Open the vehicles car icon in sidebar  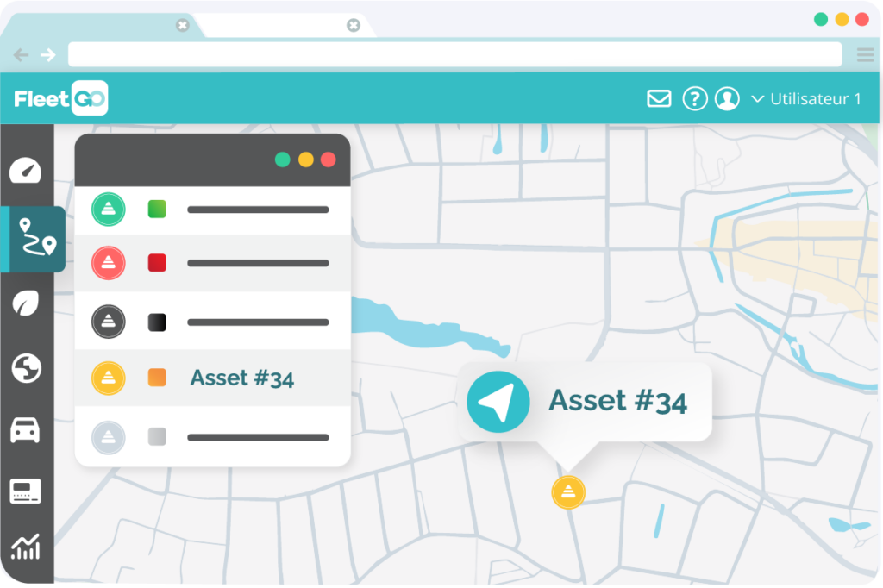25,429
